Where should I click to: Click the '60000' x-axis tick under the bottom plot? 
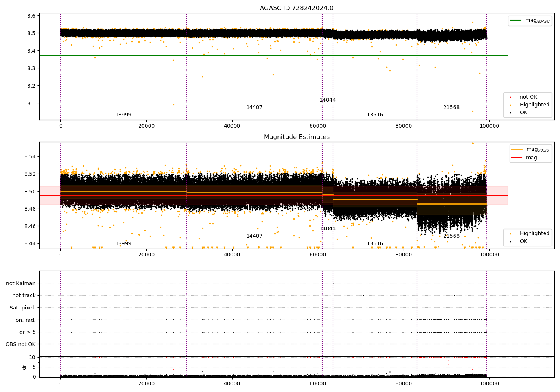point(318,384)
